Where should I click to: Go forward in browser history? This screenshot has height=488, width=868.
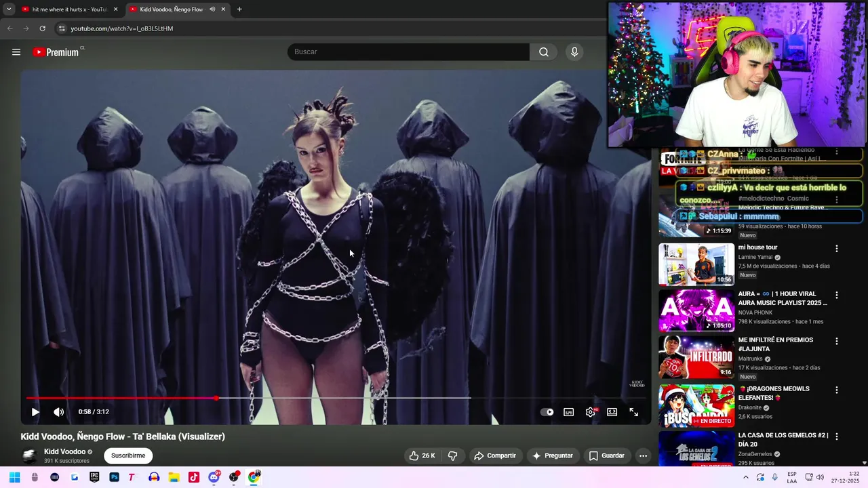pos(26,28)
